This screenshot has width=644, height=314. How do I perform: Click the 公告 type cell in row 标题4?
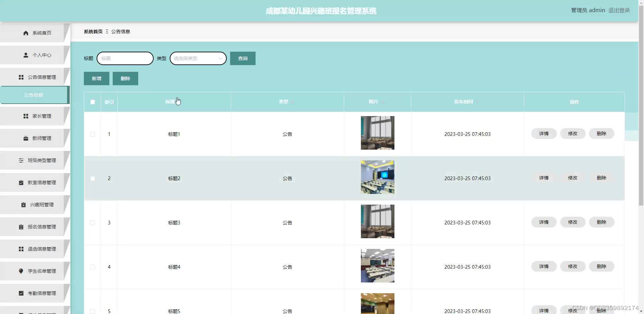(x=287, y=267)
